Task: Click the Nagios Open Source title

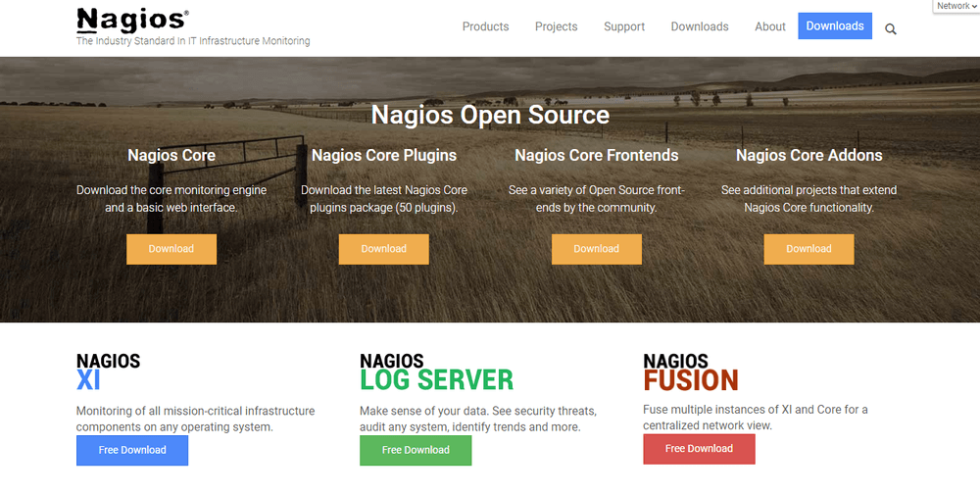Action: (x=490, y=115)
